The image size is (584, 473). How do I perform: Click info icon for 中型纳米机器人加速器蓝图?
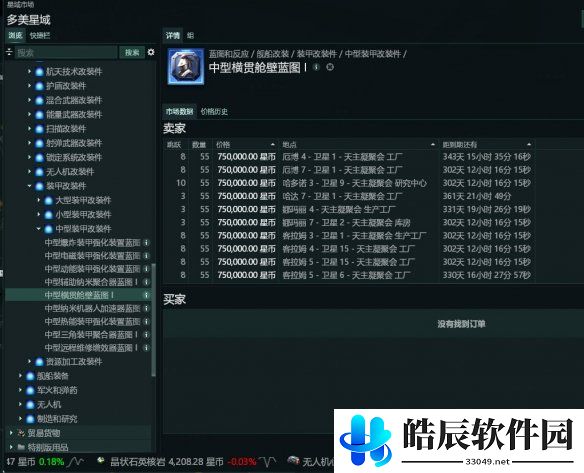147,308
